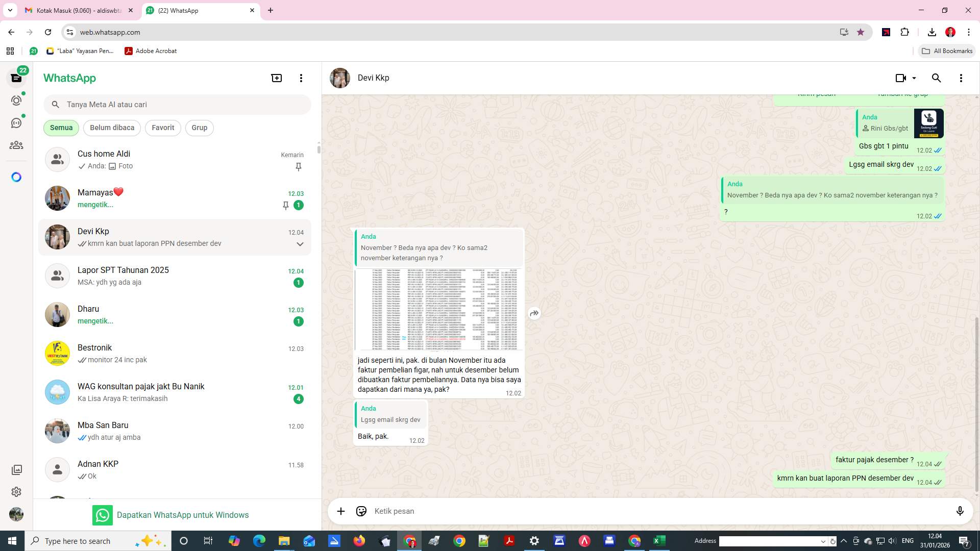Screen dimensions: 980x551
Task: Search within the Devi Kkp conversation
Action: (936, 78)
